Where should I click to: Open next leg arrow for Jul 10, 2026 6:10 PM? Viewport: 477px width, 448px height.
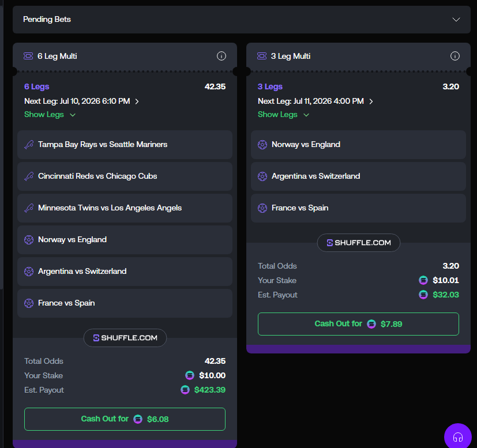click(137, 101)
